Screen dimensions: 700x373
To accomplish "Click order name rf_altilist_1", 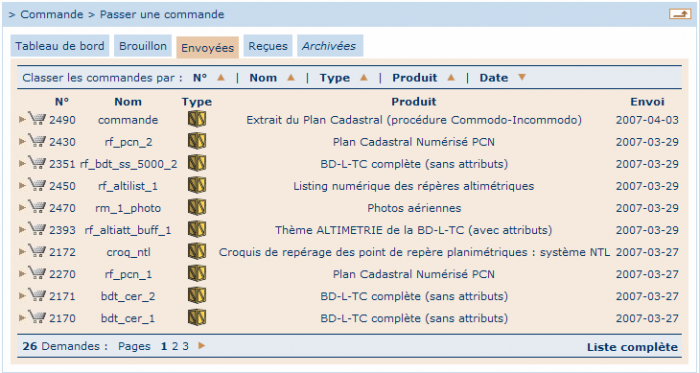I will (128, 186).
